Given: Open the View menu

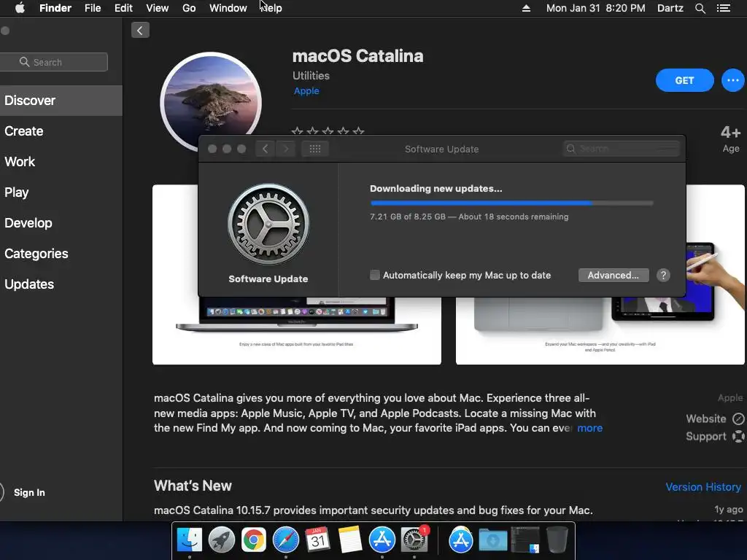Looking at the screenshot, I should point(158,8).
